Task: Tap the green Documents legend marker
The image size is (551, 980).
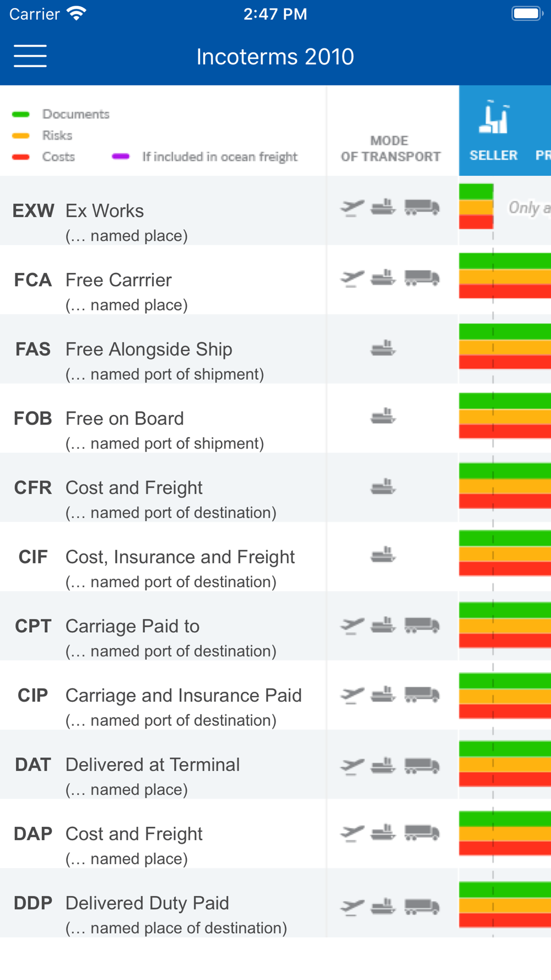Action: 21,114
